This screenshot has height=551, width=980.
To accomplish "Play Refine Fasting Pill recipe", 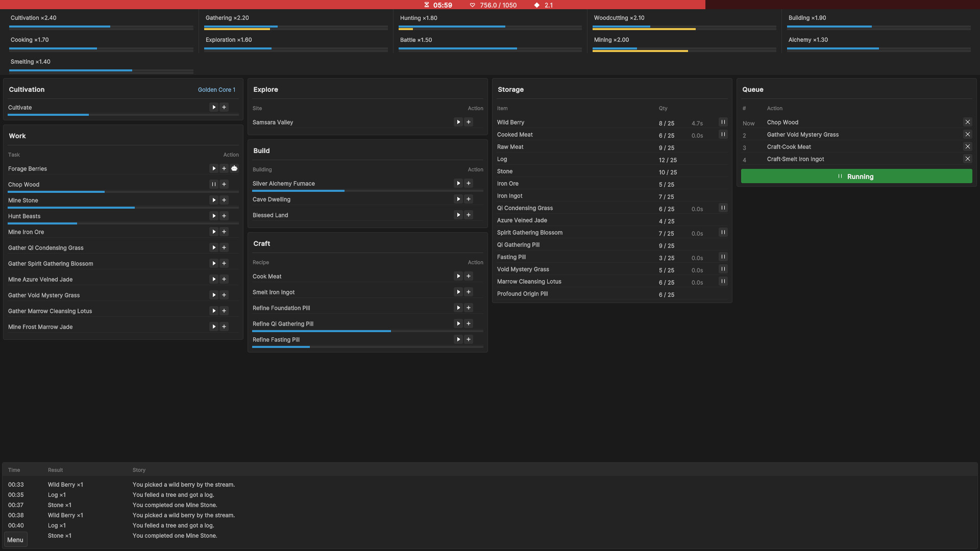I will click(458, 339).
